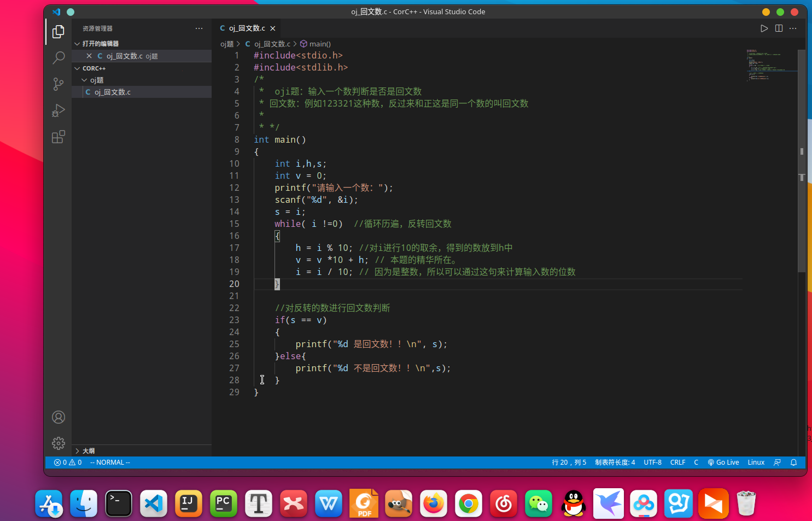Open QQ penguin icon in the dock

(x=574, y=503)
